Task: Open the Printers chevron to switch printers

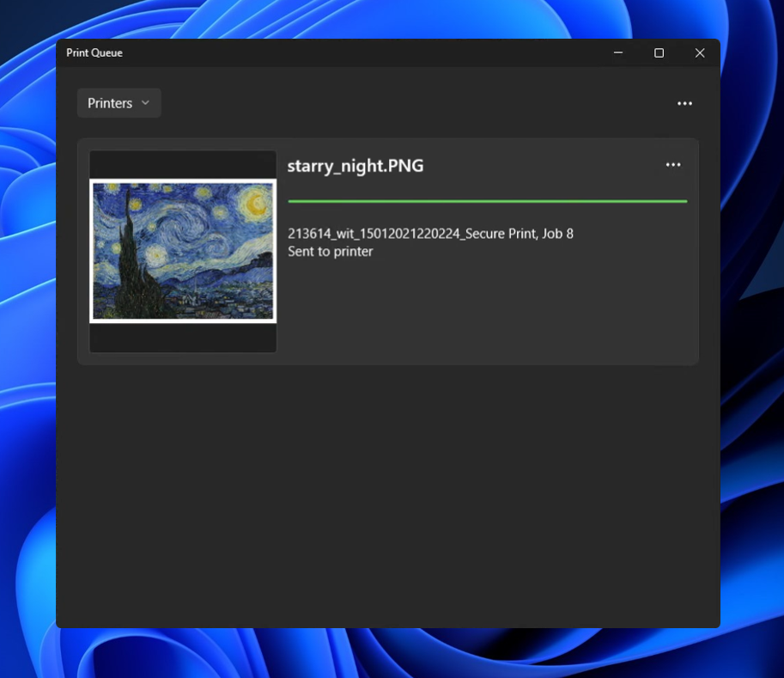Action: coord(144,102)
